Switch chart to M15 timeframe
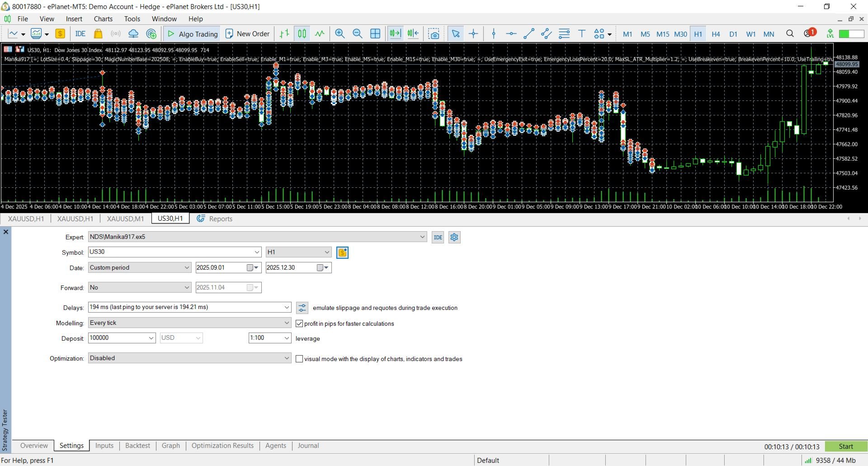This screenshot has height=466, width=868. click(x=663, y=34)
